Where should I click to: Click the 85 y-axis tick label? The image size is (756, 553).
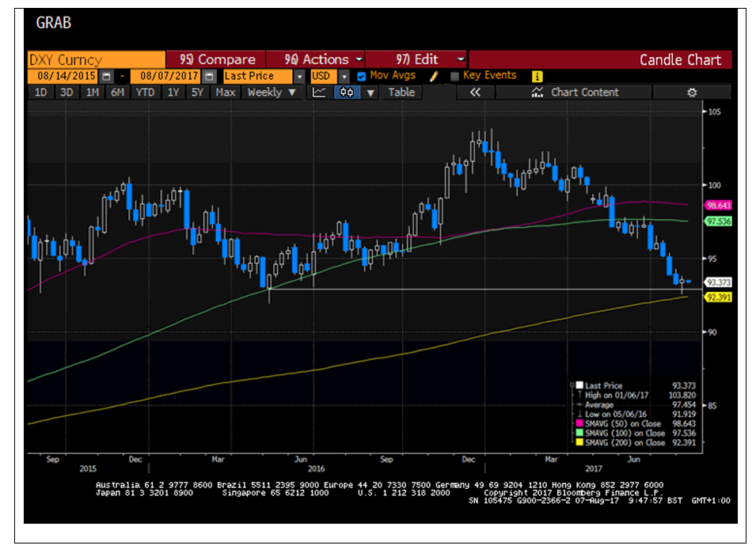click(x=712, y=406)
